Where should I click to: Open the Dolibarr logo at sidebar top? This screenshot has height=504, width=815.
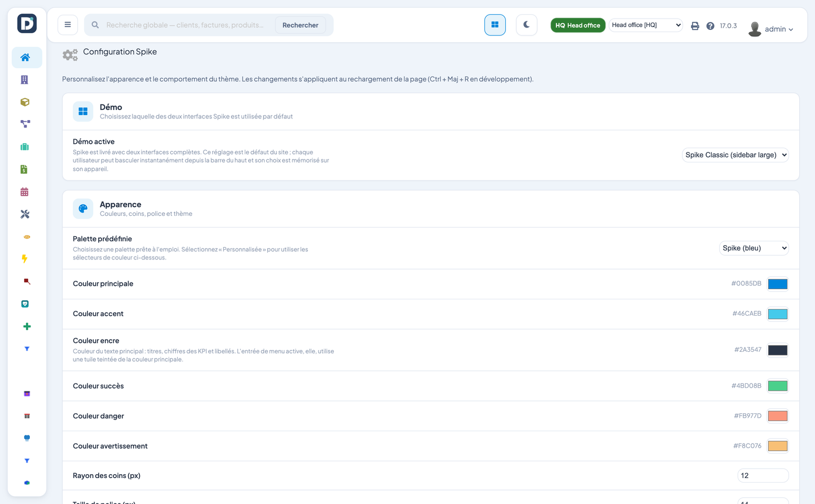coord(27,24)
